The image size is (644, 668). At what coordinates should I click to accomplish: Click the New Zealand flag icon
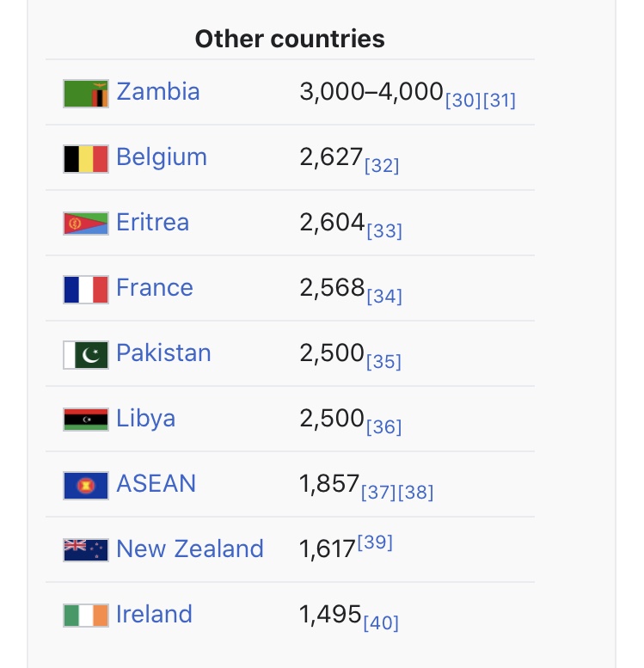click(86, 550)
